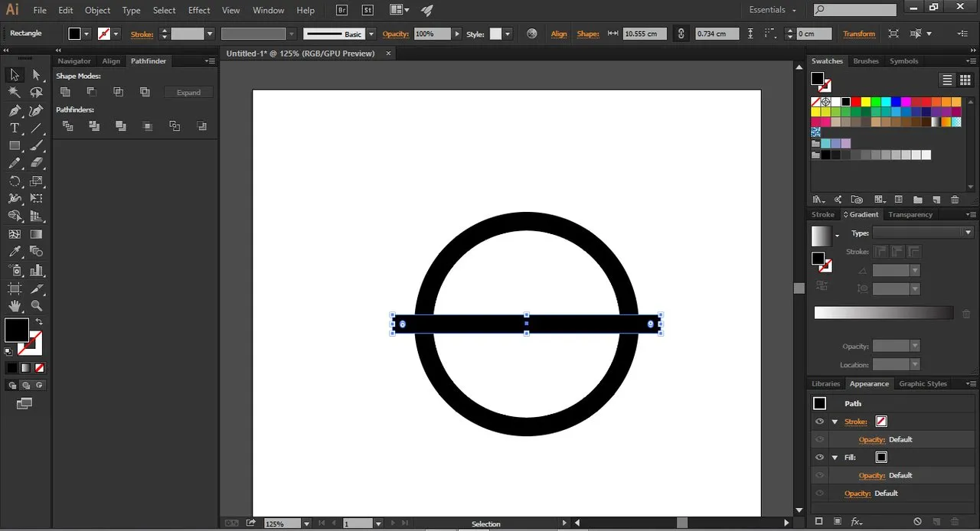This screenshot has width=980, height=531.
Task: Select the Pencil tool
Action: point(15,163)
